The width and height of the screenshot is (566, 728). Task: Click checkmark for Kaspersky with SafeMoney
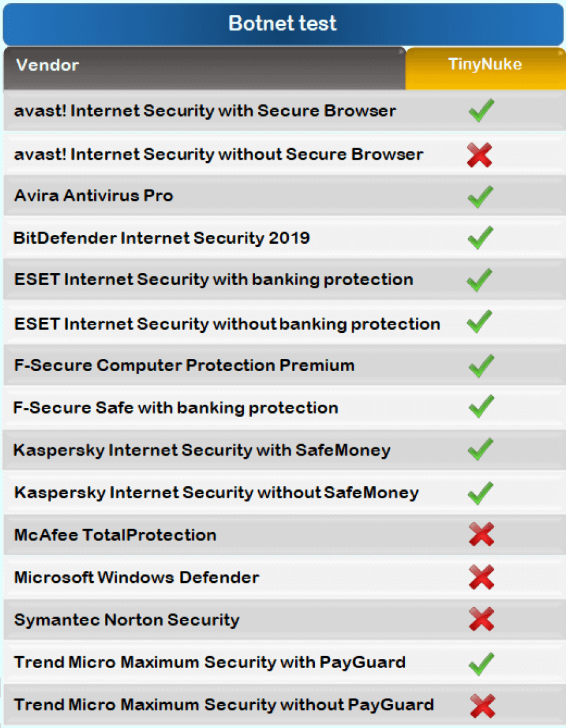(481, 450)
